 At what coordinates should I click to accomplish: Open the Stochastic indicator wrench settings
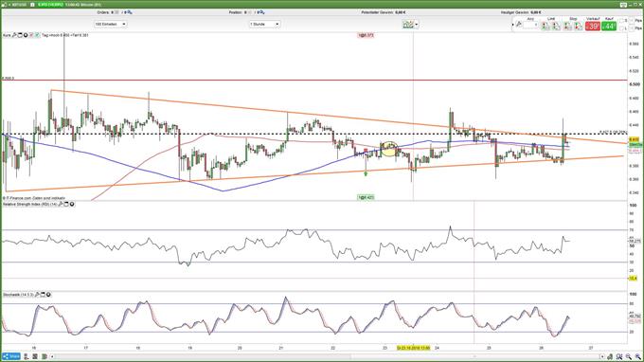[x=37, y=295]
